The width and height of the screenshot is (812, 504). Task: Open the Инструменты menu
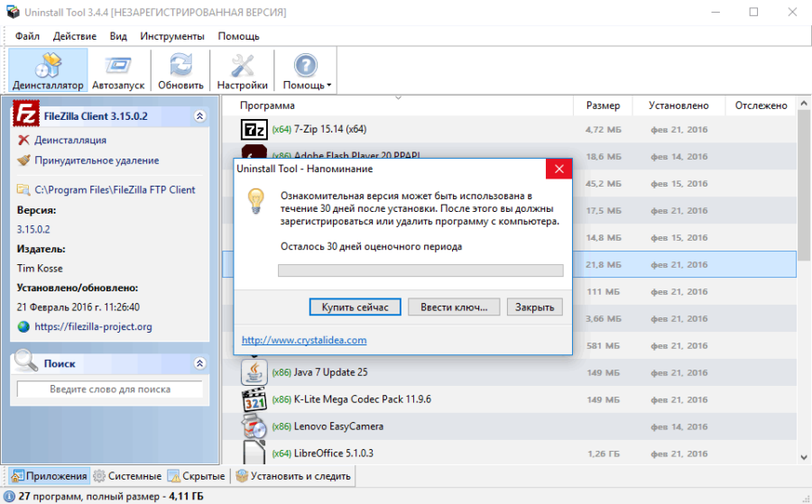tap(172, 36)
